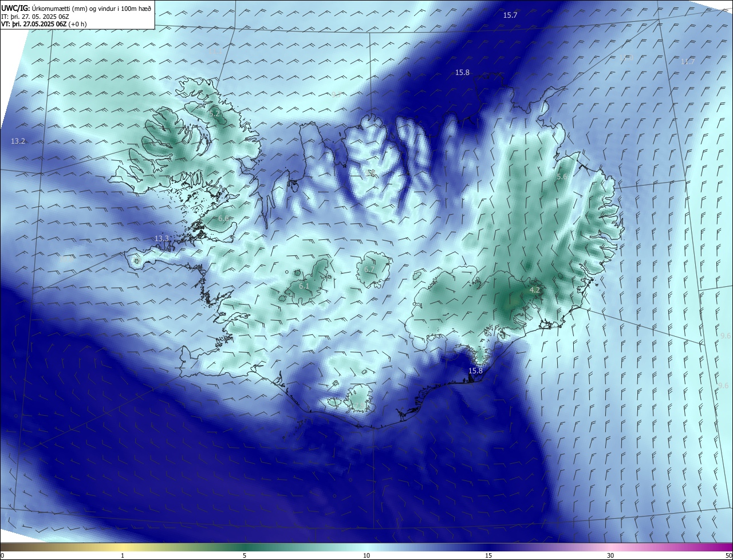The width and height of the screenshot is (733, 560).
Task: Click the 13.3 value label
Action: 162,238
